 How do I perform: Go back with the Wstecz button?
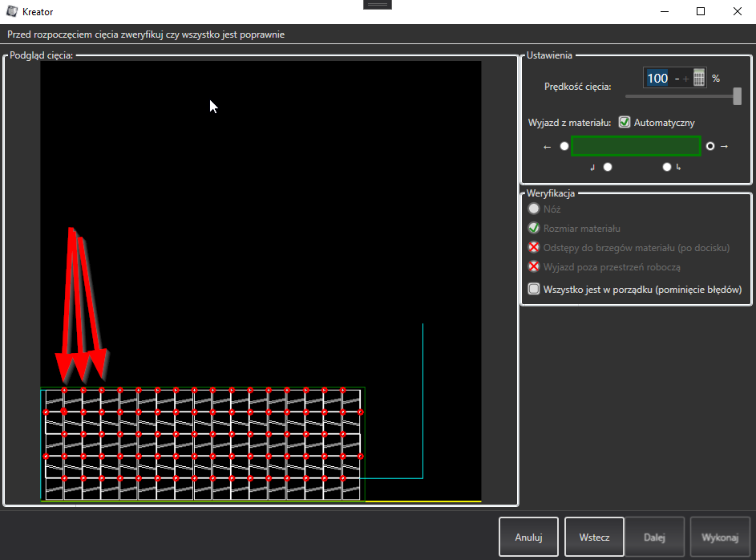pyautogui.click(x=594, y=538)
